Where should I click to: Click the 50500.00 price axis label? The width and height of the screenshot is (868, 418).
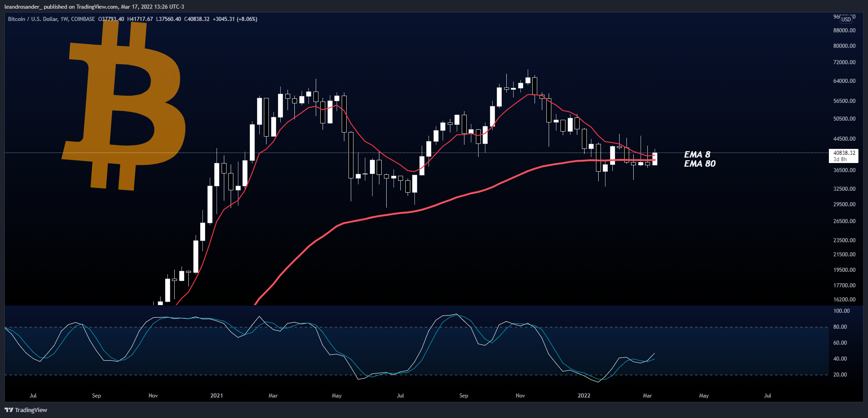tap(844, 119)
